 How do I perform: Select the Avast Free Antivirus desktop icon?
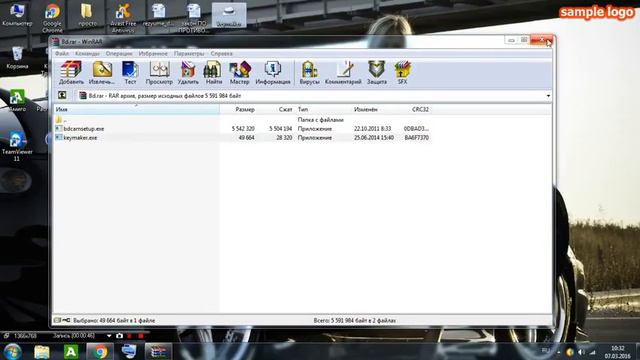pos(123,18)
